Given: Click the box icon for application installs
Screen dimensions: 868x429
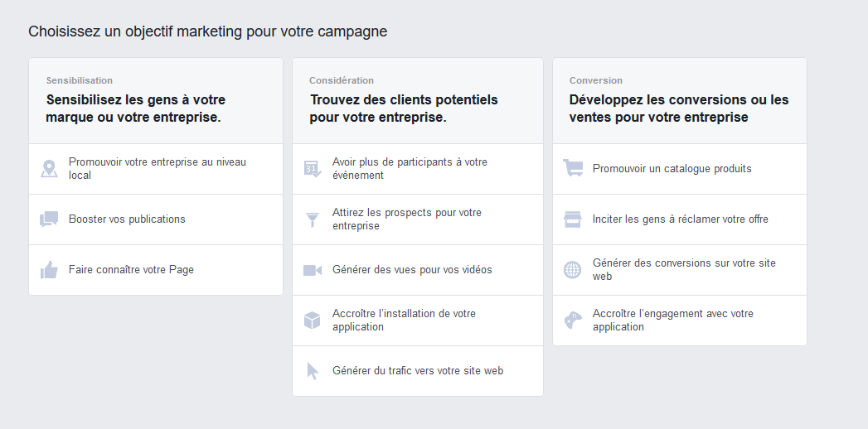Looking at the screenshot, I should [x=313, y=321].
